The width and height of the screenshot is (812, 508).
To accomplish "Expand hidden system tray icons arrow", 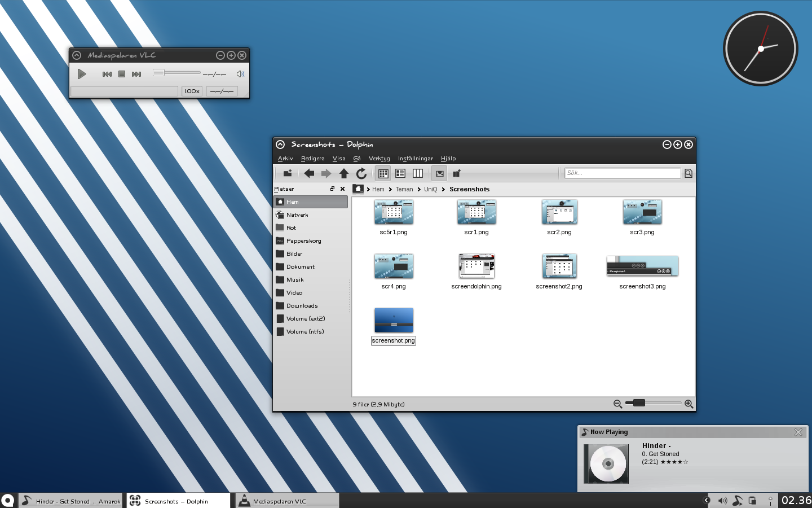I will (706, 500).
